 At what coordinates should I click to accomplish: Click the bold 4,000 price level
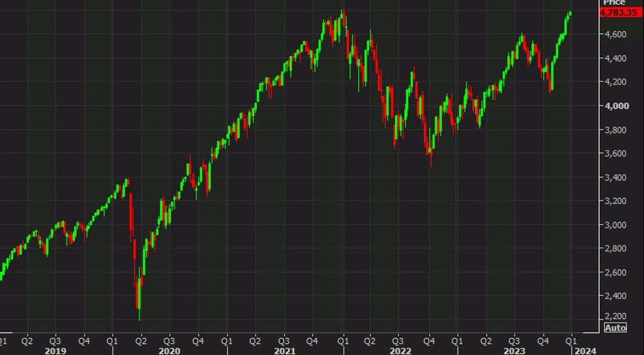click(616, 106)
